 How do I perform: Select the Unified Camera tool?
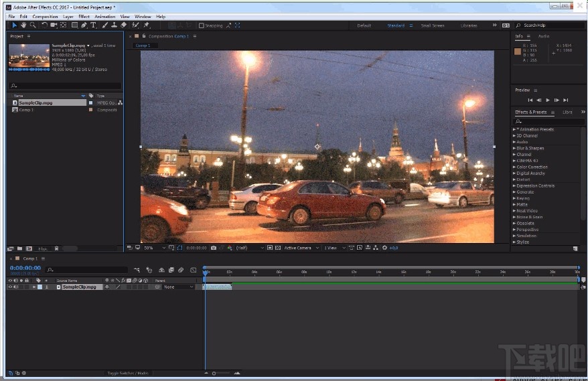[54, 25]
